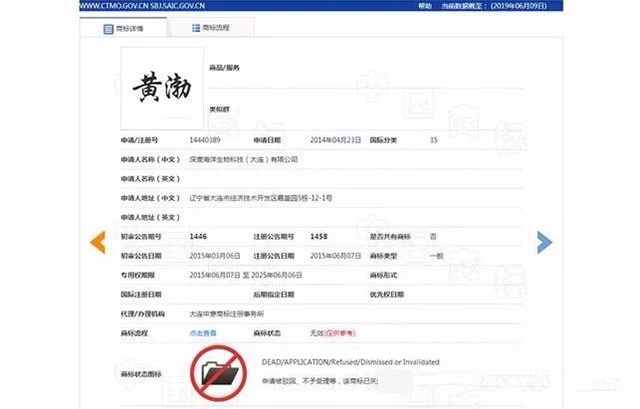
Task: Open the 黄渤 trademark image
Action: [x=162, y=88]
